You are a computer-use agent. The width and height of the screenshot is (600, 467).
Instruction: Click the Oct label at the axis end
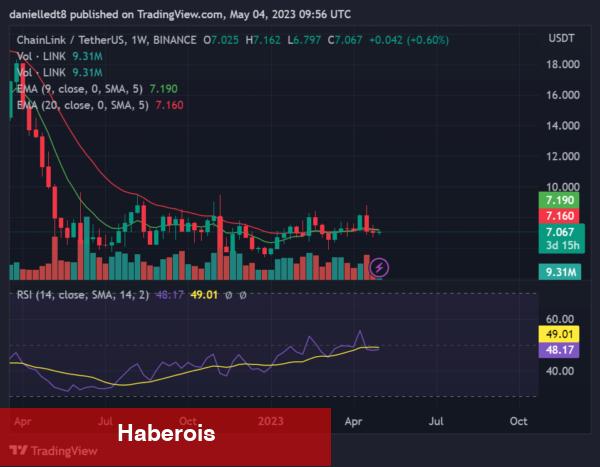[x=518, y=421]
